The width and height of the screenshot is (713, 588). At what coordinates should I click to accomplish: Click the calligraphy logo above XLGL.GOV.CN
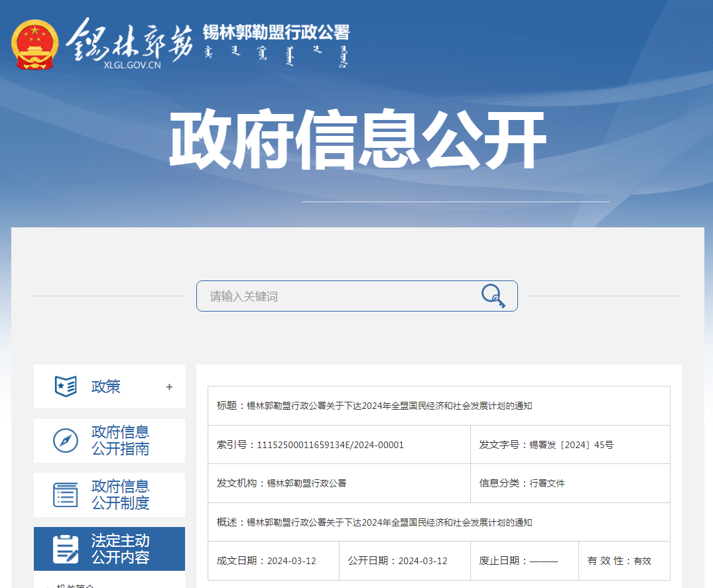(130, 40)
